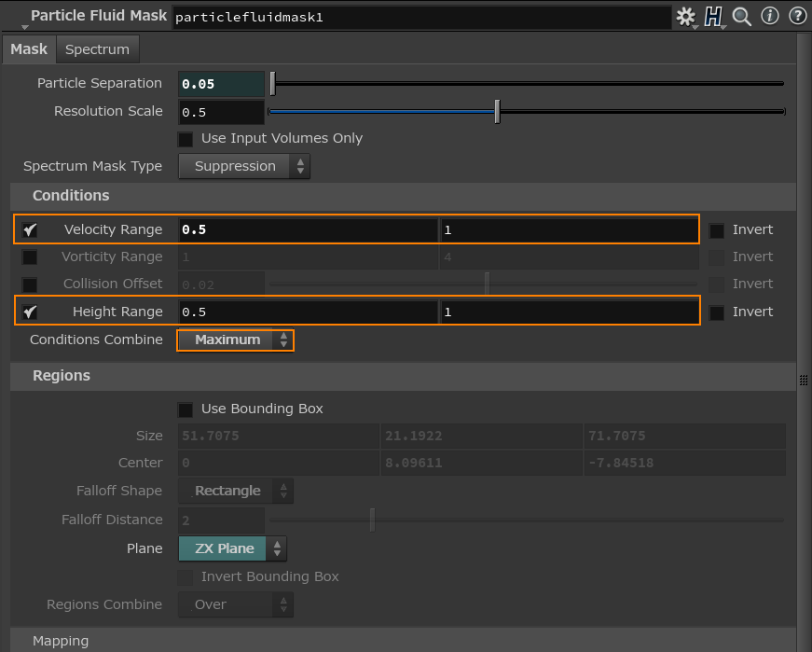The height and width of the screenshot is (652, 812).
Task: Uncheck the Velocity Range checkbox
Action: 30,229
